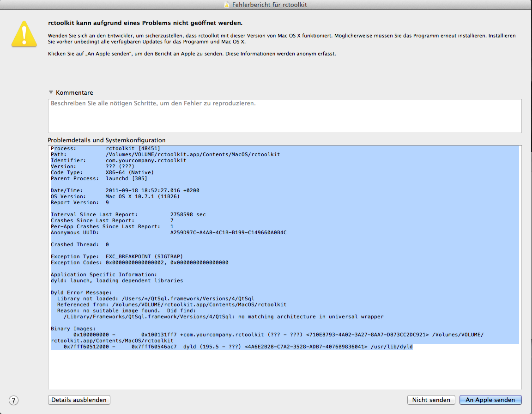This screenshot has height=414, width=532.
Task: Click 'Details ausblenden' button
Action: pyautogui.click(x=79, y=400)
